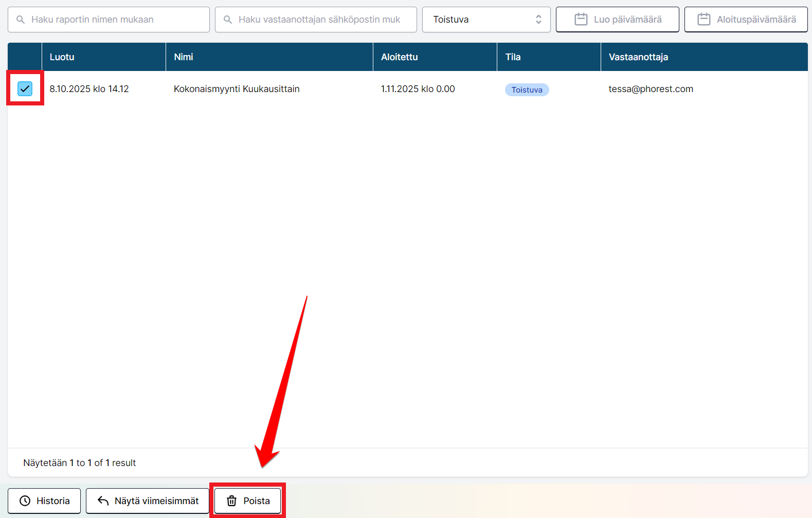Click the Toistuva status badge in the row

click(x=527, y=90)
